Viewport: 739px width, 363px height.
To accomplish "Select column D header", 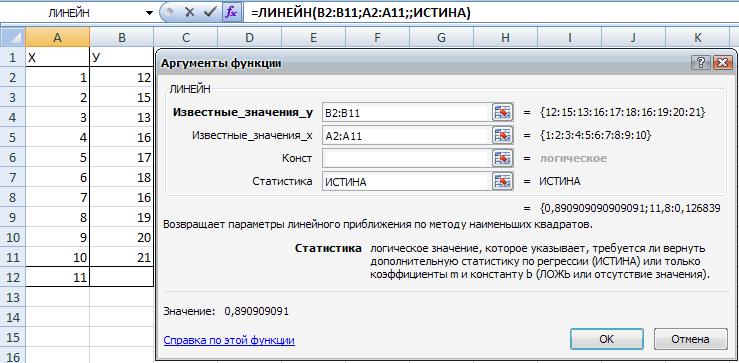I will coord(249,38).
